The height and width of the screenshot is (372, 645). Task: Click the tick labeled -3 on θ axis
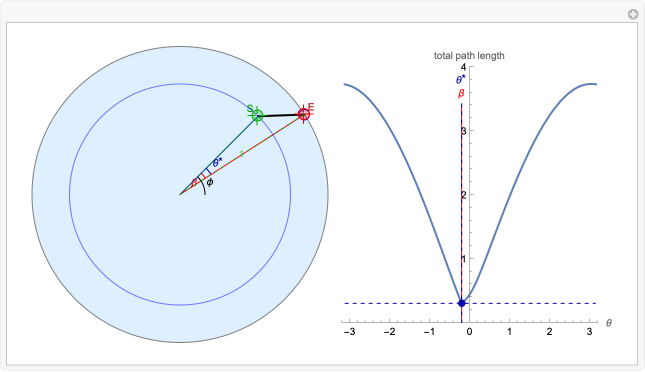350,332
